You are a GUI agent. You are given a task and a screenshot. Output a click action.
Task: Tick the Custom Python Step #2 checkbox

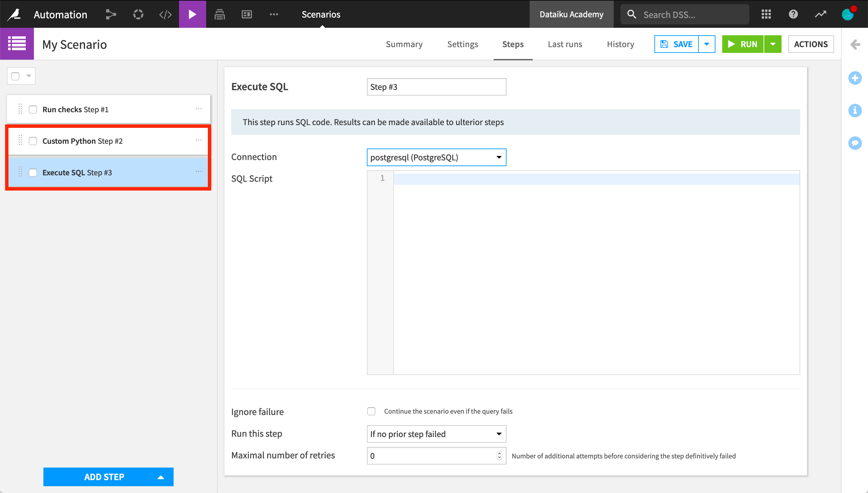(x=33, y=141)
